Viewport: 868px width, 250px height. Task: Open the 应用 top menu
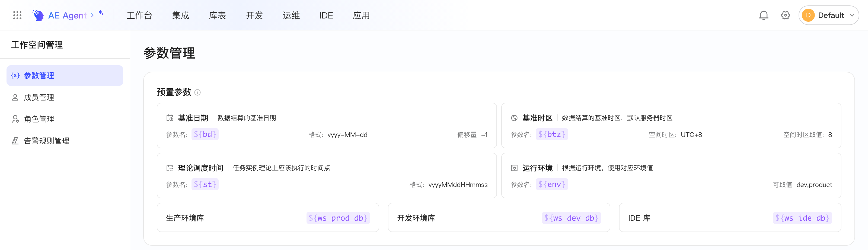tap(361, 15)
